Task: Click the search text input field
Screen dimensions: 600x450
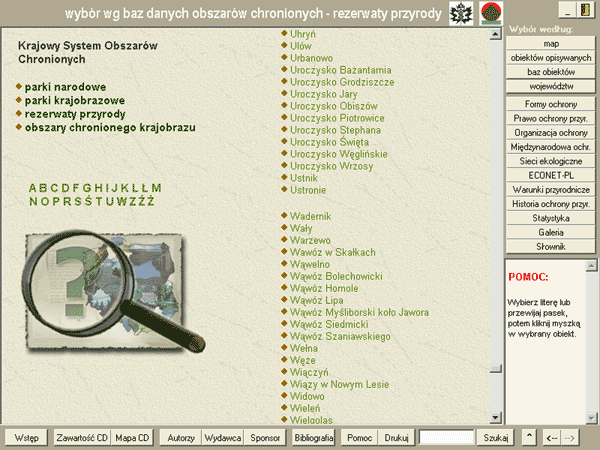Action: point(446,437)
